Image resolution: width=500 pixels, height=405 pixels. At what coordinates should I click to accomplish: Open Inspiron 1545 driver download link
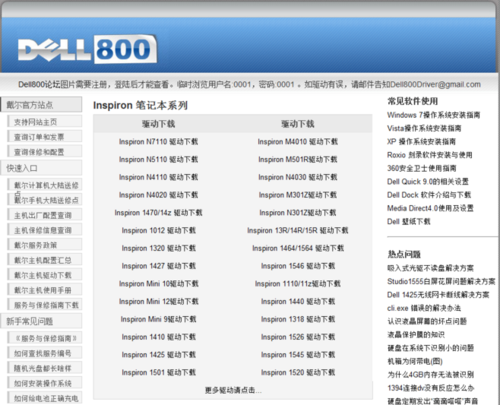tap(298, 354)
